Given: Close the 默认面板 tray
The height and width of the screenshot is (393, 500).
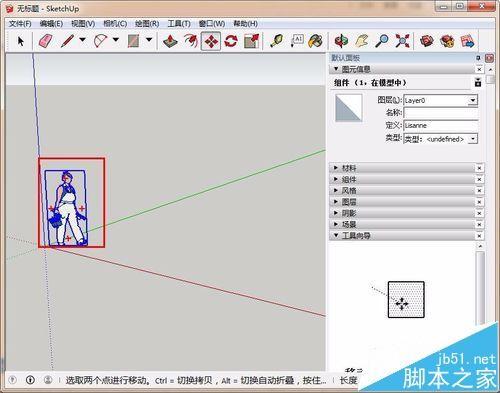Looking at the screenshot, I should click(x=489, y=58).
